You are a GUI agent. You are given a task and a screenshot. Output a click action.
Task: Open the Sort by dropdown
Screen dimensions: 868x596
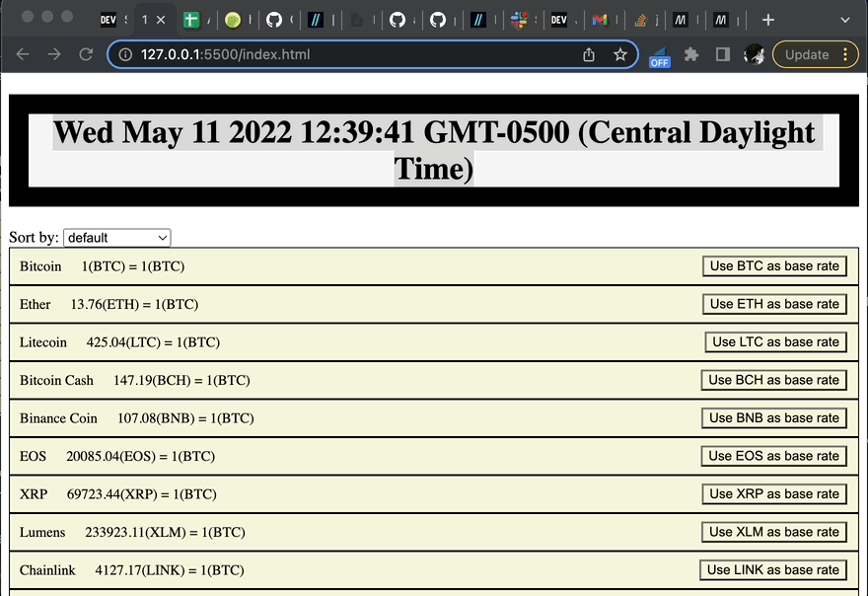click(117, 238)
